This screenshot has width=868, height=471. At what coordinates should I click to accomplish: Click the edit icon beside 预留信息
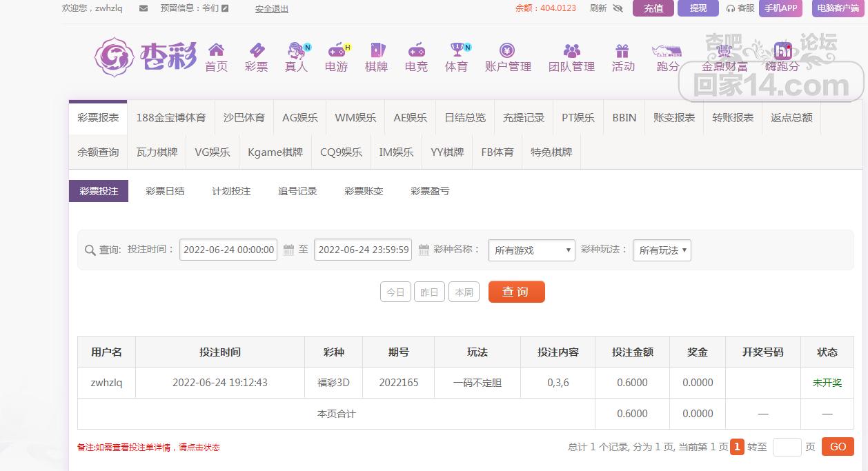click(x=225, y=8)
